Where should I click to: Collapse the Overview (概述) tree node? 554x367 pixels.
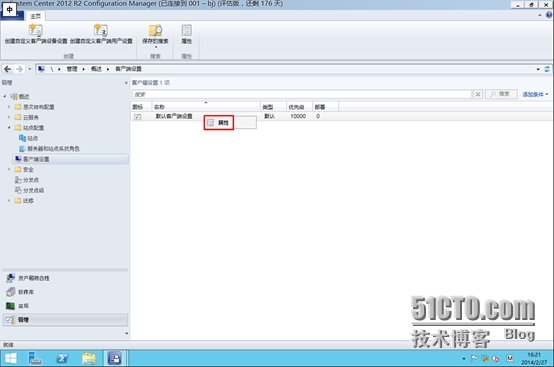pos(5,96)
